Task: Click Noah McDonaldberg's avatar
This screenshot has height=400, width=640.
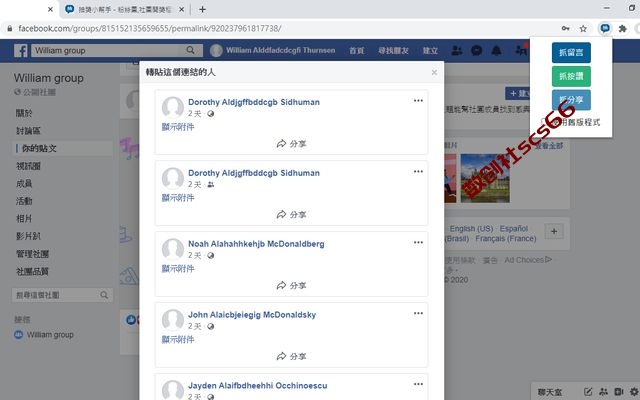Action: click(173, 249)
